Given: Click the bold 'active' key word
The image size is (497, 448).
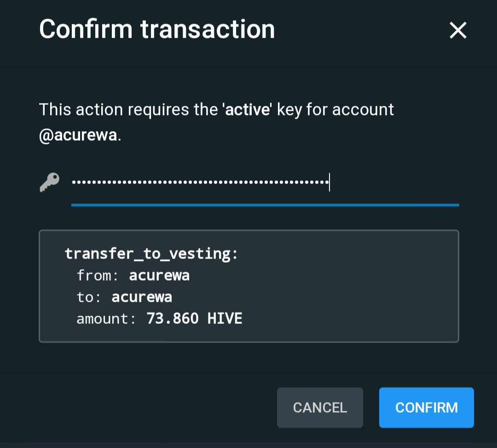Looking at the screenshot, I should coord(247,110).
